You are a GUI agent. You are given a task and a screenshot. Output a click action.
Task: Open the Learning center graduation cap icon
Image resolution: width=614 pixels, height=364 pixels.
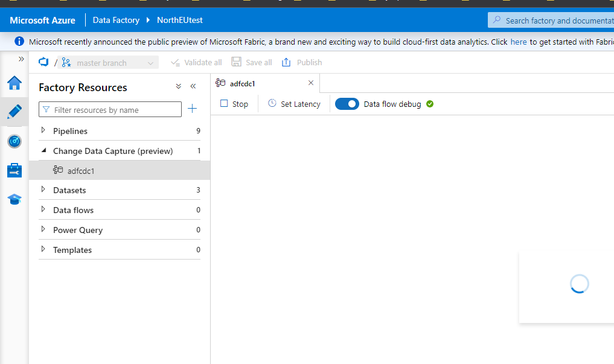click(x=14, y=199)
